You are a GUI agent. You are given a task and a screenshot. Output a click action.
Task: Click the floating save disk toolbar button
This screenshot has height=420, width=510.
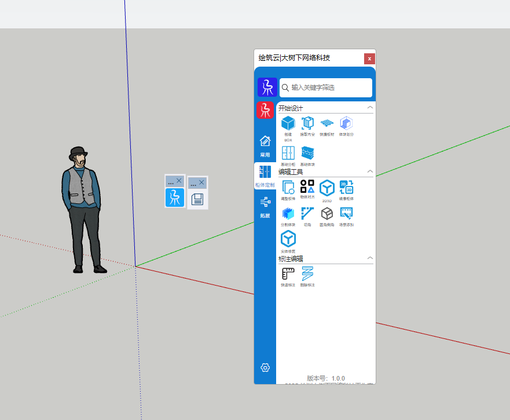(x=197, y=199)
